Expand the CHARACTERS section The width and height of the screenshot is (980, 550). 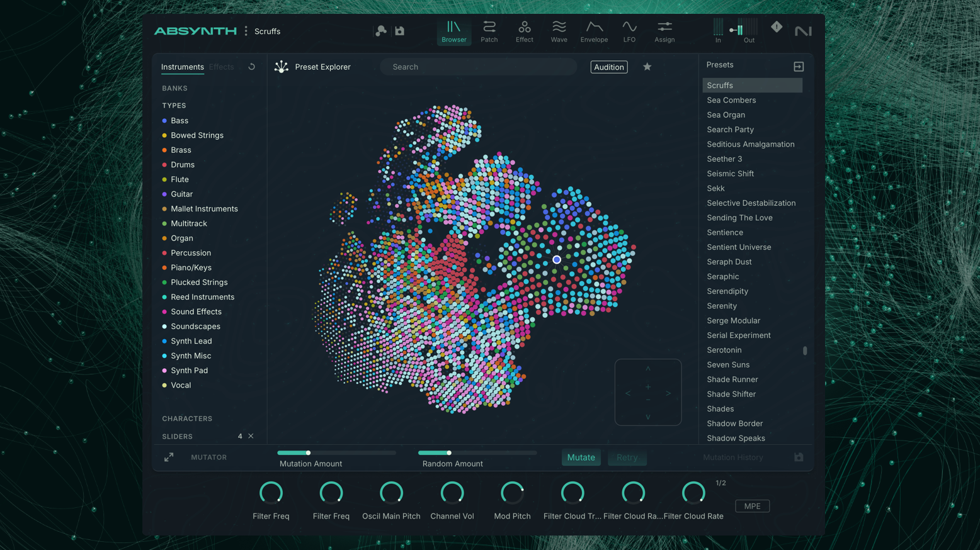click(187, 418)
